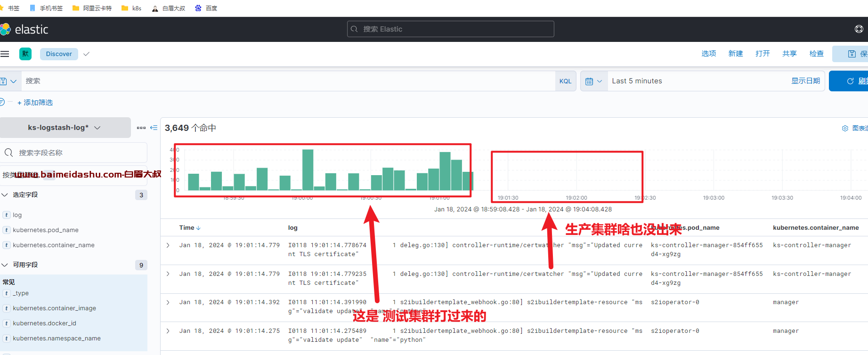Expand log row at 19:01:14.275
The width and height of the screenshot is (868, 355).
click(x=168, y=331)
